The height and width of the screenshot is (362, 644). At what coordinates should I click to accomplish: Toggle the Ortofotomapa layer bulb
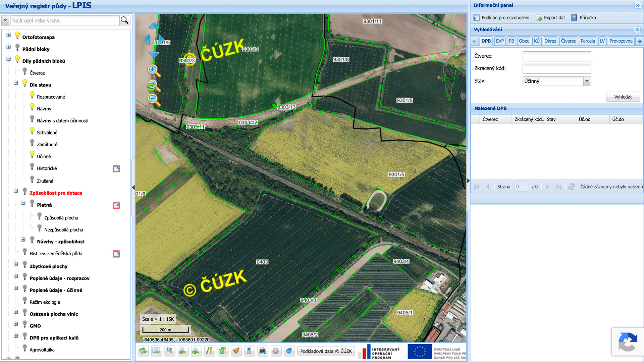17,36
